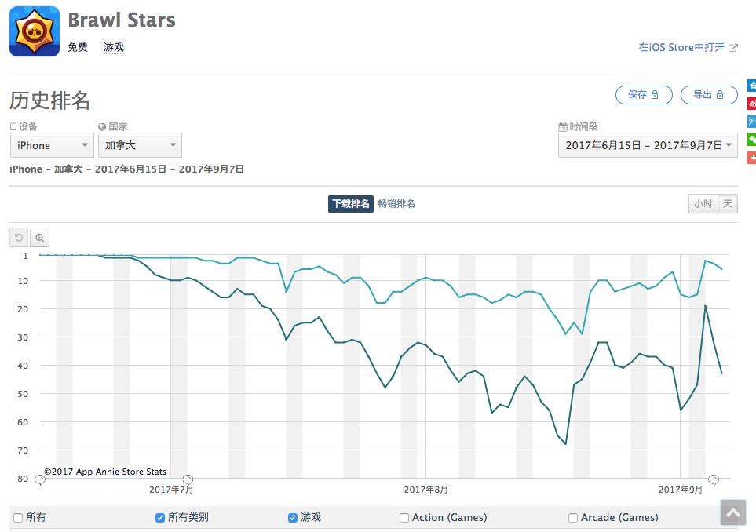Tick the Action (Games) checkbox
The height and width of the screenshot is (532, 756).
click(404, 518)
